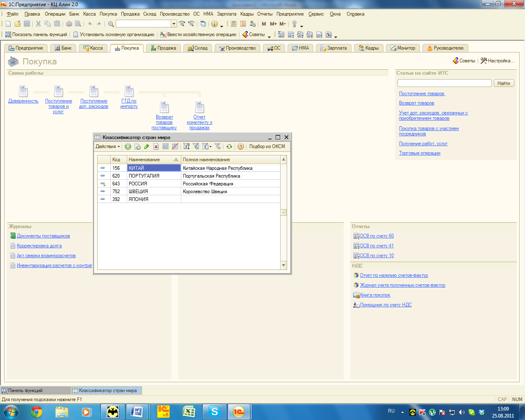Click the ИТС site search input field
The height and width of the screenshot is (420, 525).
(445, 83)
